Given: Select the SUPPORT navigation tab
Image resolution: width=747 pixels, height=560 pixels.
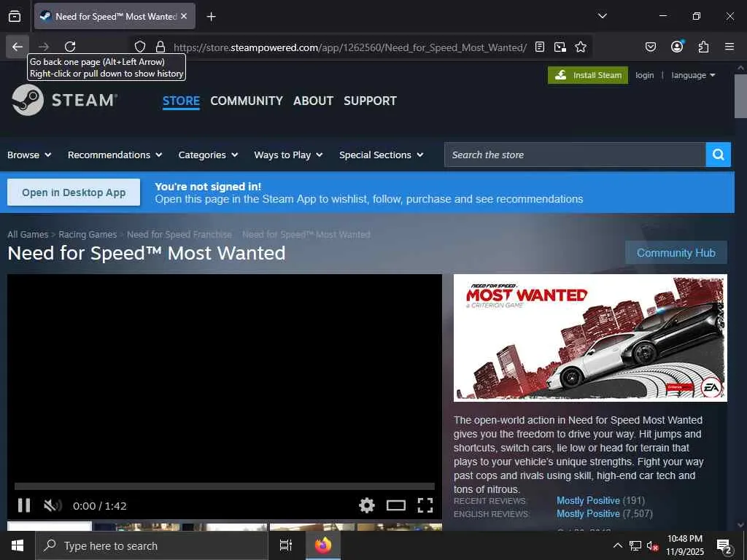Looking at the screenshot, I should (370, 101).
